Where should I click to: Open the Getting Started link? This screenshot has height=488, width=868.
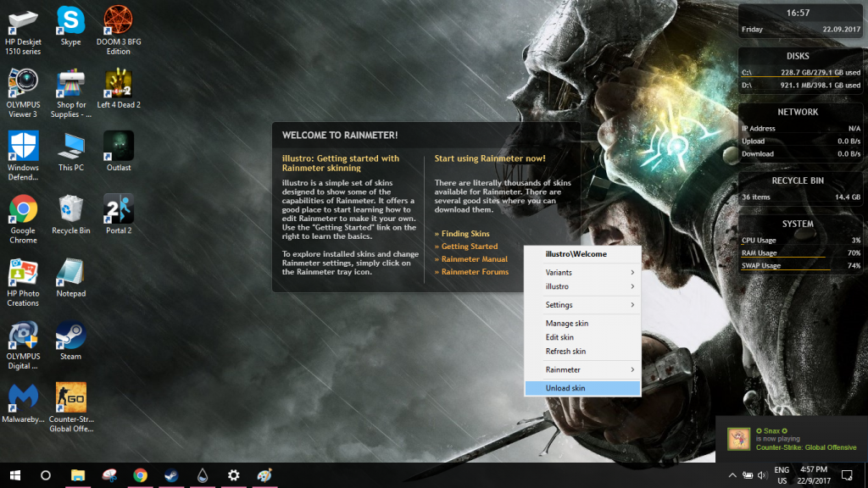point(470,247)
